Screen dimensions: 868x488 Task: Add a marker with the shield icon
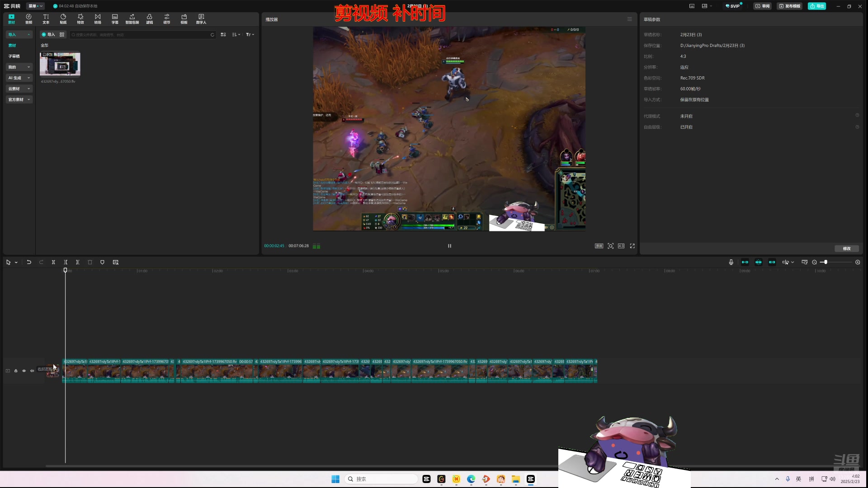coord(102,262)
